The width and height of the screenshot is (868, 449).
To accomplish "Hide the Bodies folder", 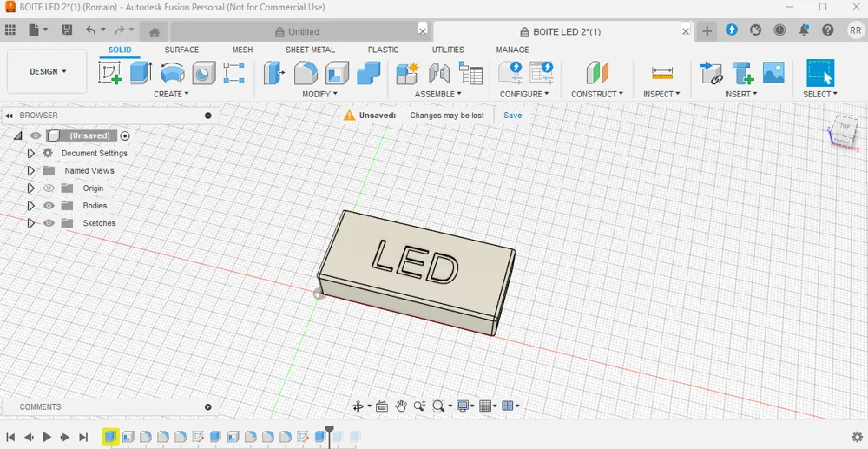I will pyautogui.click(x=49, y=206).
